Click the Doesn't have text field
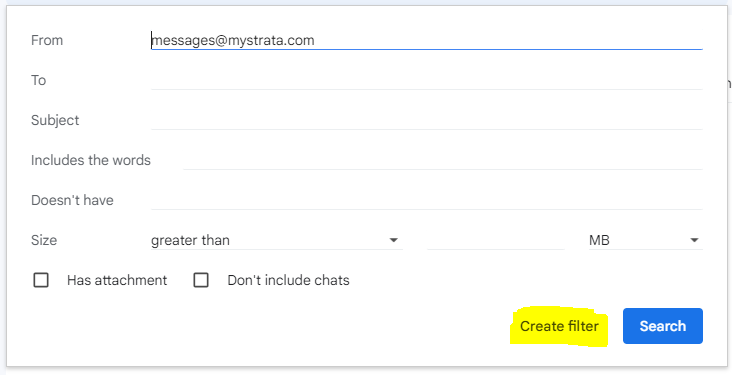Screen dimensions: 732x375 pos(427,200)
